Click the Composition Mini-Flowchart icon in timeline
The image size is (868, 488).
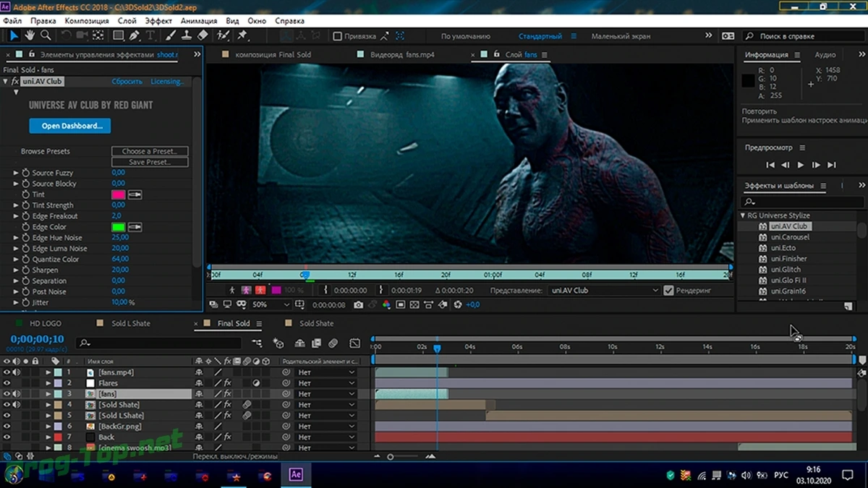257,343
